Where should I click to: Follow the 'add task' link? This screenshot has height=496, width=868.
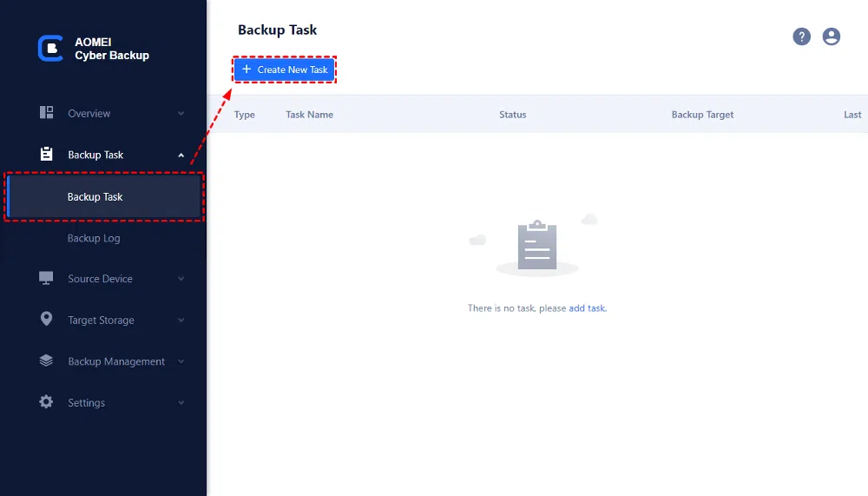coord(587,308)
